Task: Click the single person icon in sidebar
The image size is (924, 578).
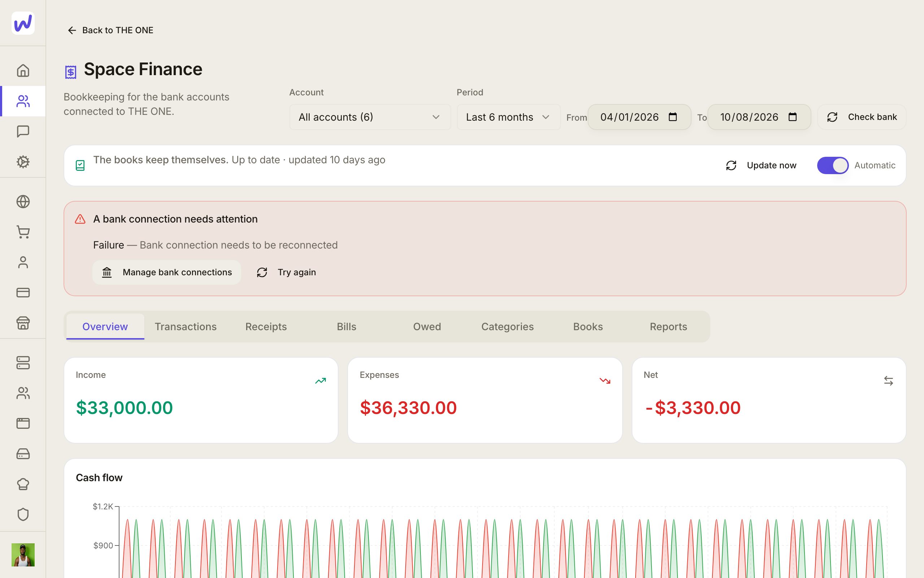Action: (23, 262)
